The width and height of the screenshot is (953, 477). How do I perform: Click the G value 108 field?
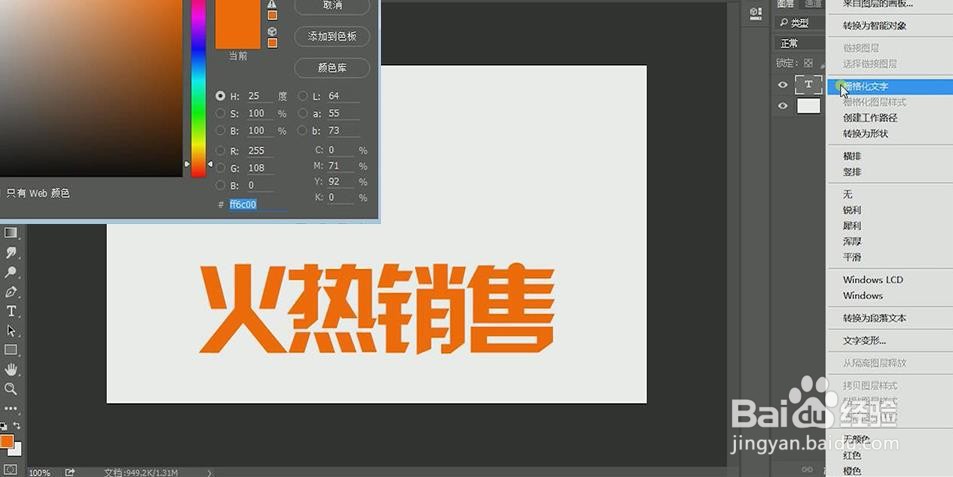260,168
